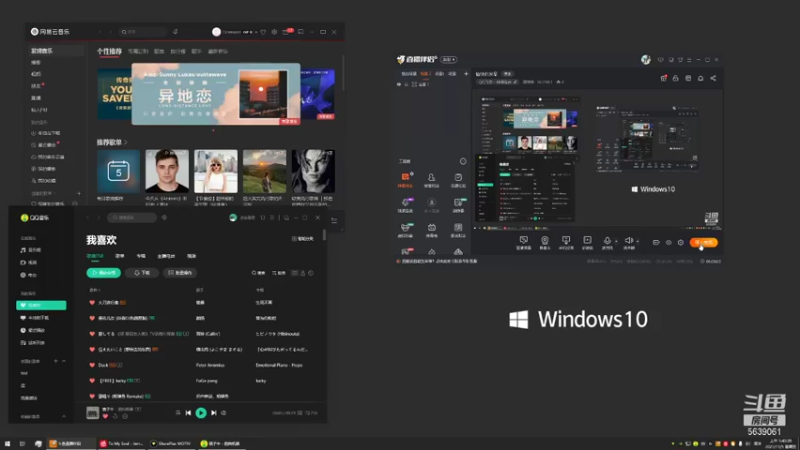Collapse the created playlists chevron in the QQ音乐 sidebar

(64, 361)
